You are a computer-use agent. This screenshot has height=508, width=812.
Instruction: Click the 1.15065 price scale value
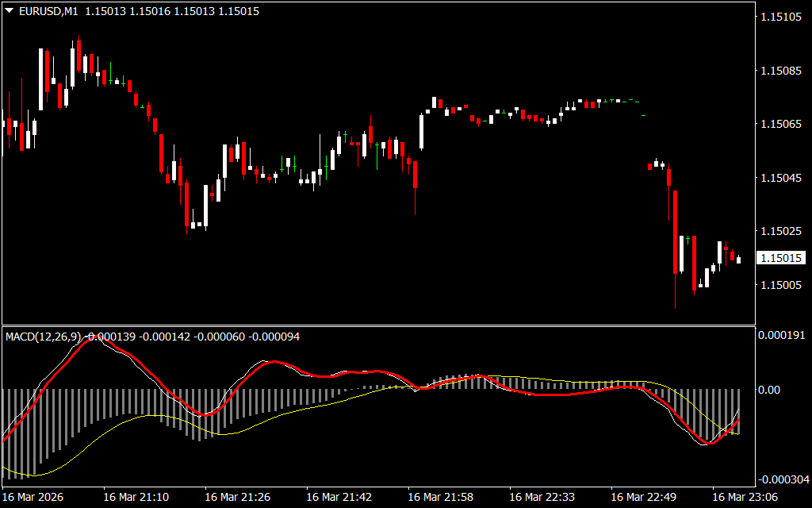point(783,125)
